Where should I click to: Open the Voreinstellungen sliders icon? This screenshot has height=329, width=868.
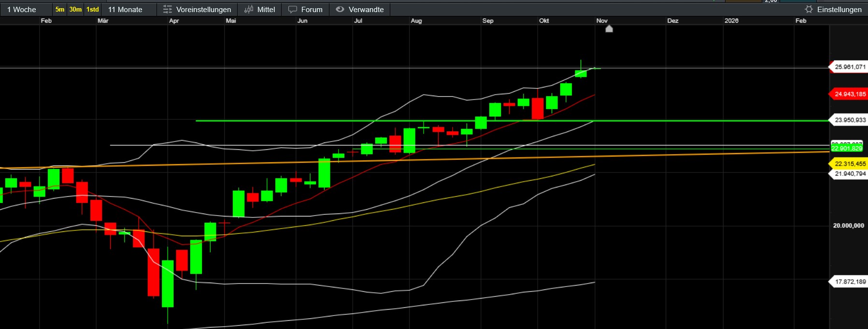click(168, 10)
